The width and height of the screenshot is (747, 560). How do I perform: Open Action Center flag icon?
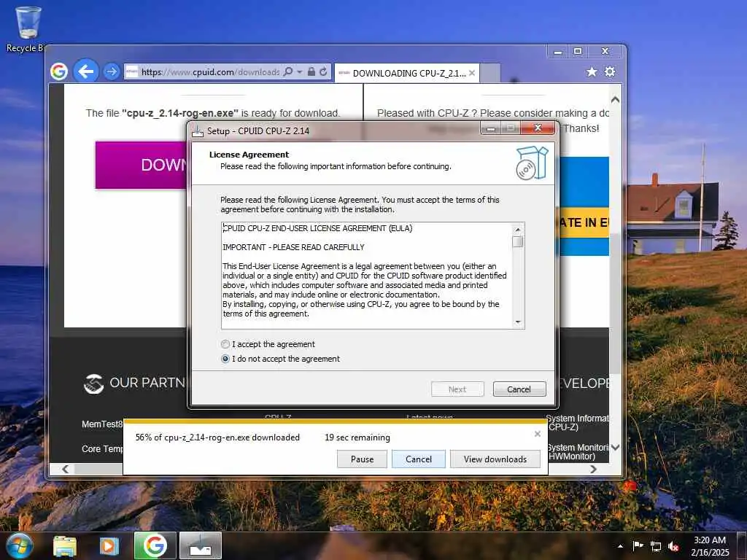[638, 546]
